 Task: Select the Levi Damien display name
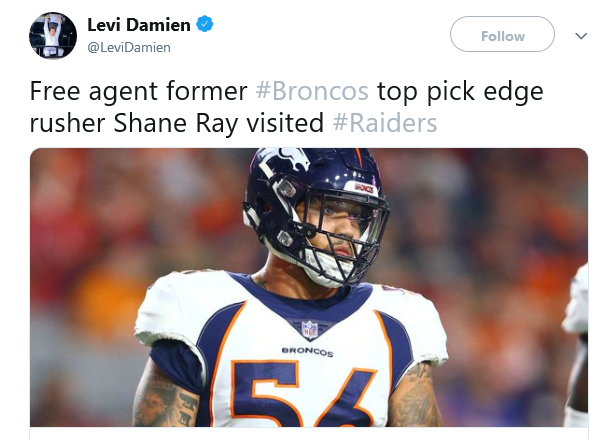click(x=139, y=25)
